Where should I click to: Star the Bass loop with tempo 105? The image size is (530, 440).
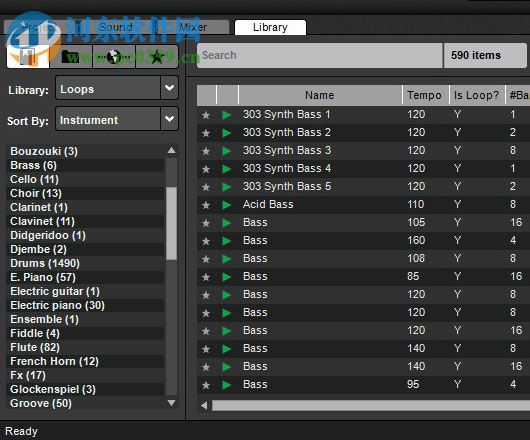[206, 223]
